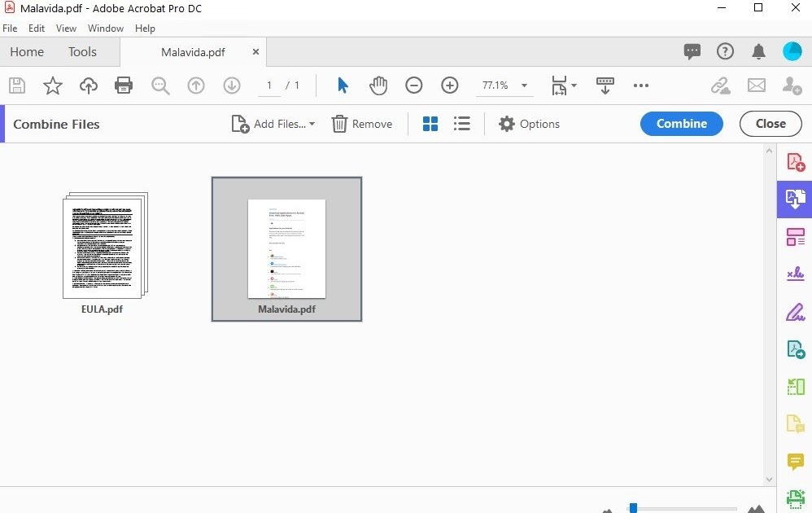Open the File menu
Viewport: 812px width, 513px height.
click(10, 28)
